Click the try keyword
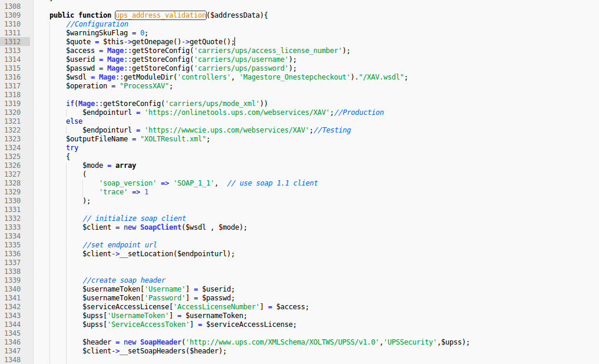Viewport: 599px width, 364px height. coord(72,147)
